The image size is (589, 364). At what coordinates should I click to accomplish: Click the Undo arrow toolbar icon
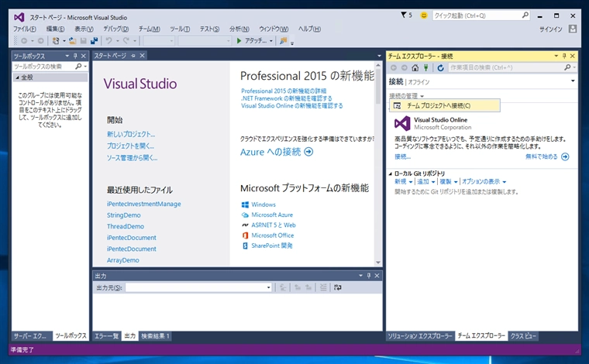109,40
